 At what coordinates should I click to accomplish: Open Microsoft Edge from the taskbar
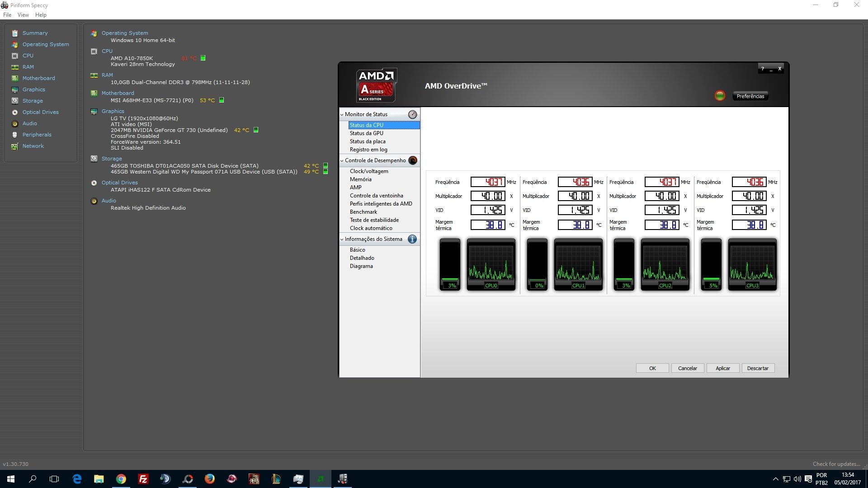[x=77, y=479]
